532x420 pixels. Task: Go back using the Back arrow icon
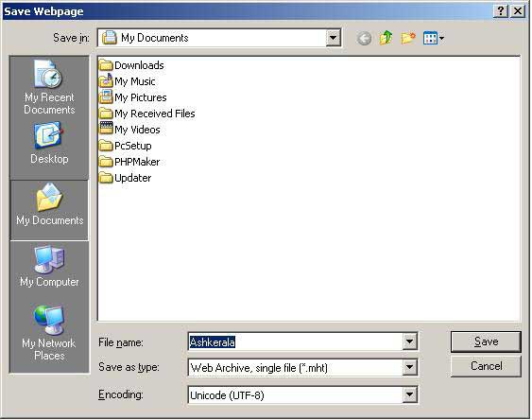point(364,39)
